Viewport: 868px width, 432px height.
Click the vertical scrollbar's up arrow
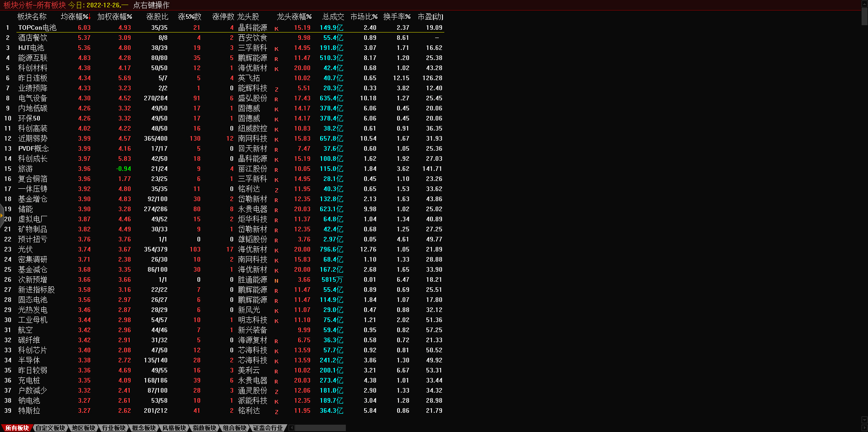pos(864,4)
